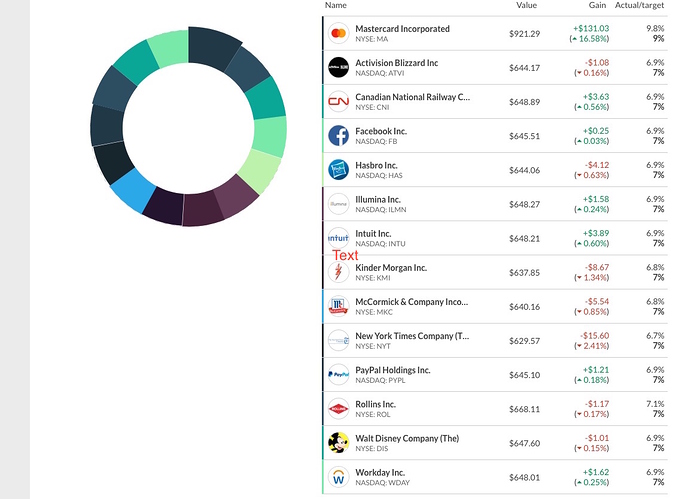Open Activision Blizzard Inc holding name
This screenshot has width=688, height=499.
click(397, 63)
